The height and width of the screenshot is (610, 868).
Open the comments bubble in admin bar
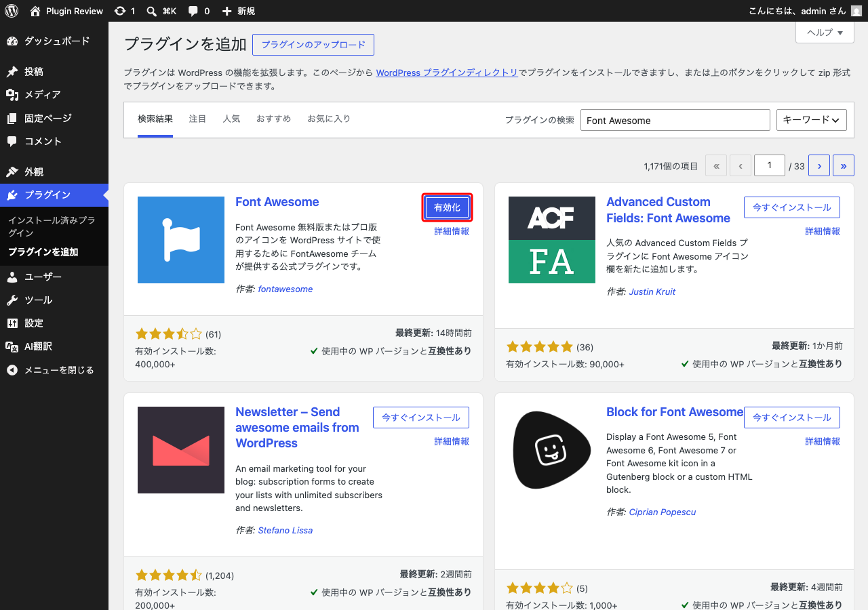coord(199,11)
